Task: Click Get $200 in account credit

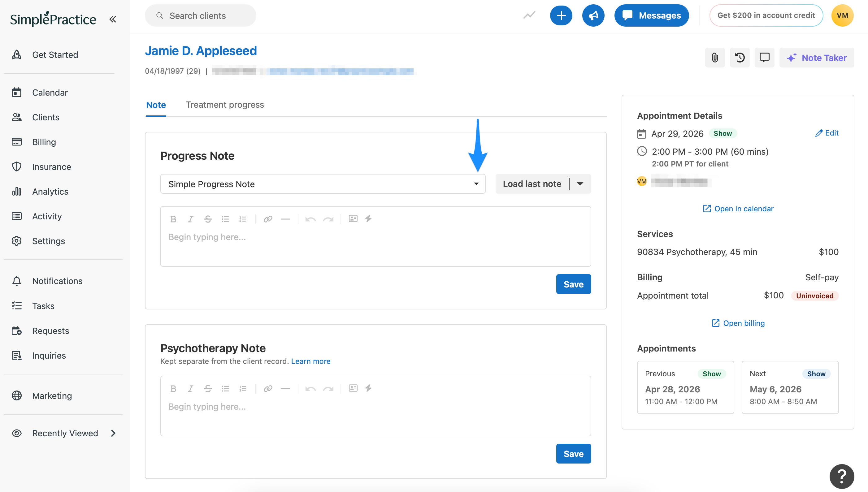Action: pos(766,15)
